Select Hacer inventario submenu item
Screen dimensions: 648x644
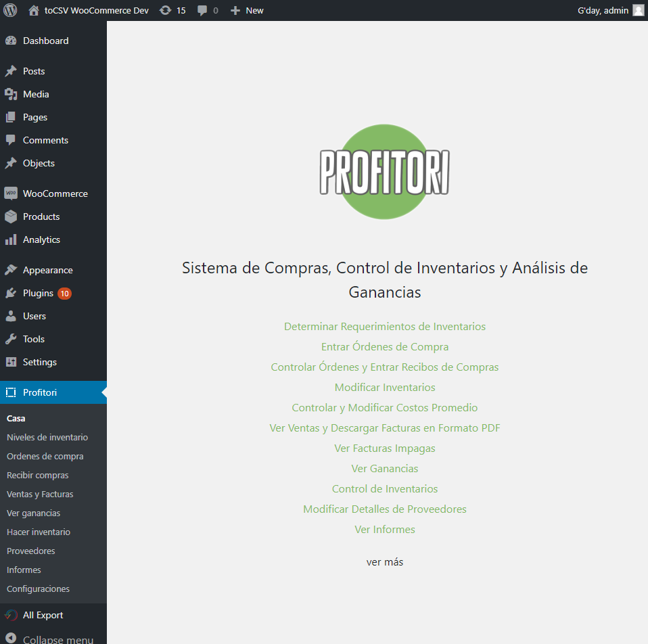[x=39, y=532]
